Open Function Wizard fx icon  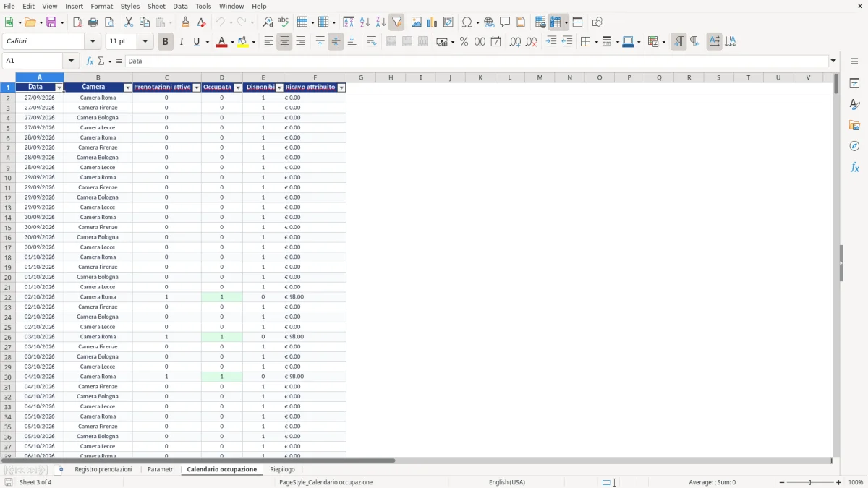pos(90,61)
